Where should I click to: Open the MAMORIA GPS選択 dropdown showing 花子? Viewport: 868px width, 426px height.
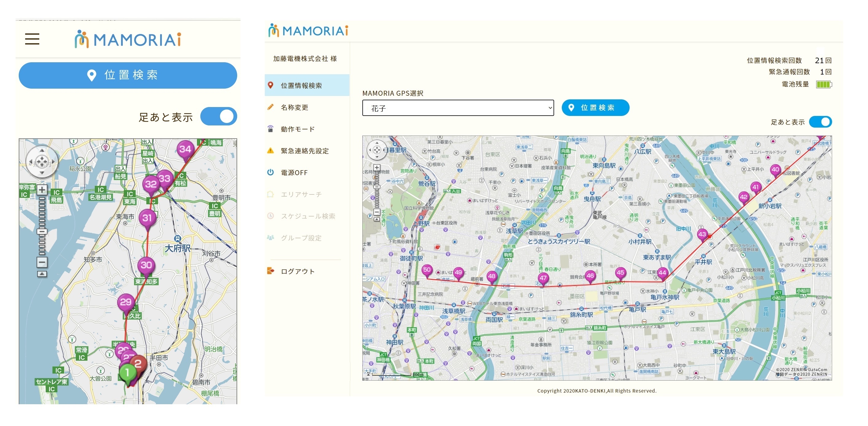457,108
